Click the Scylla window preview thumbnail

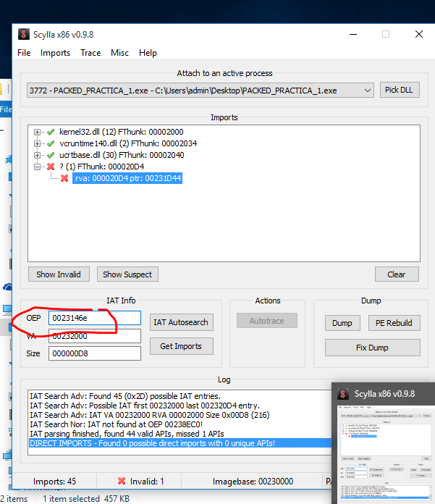384,454
